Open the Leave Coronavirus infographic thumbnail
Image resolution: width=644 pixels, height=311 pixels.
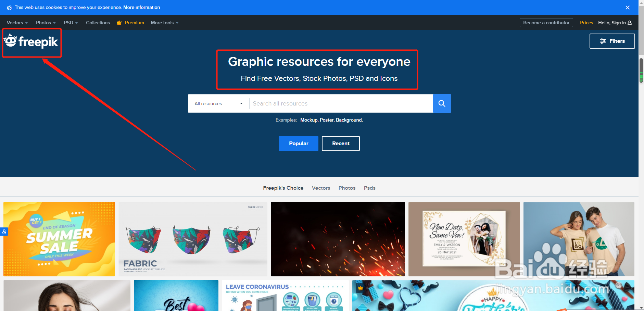coord(286,296)
